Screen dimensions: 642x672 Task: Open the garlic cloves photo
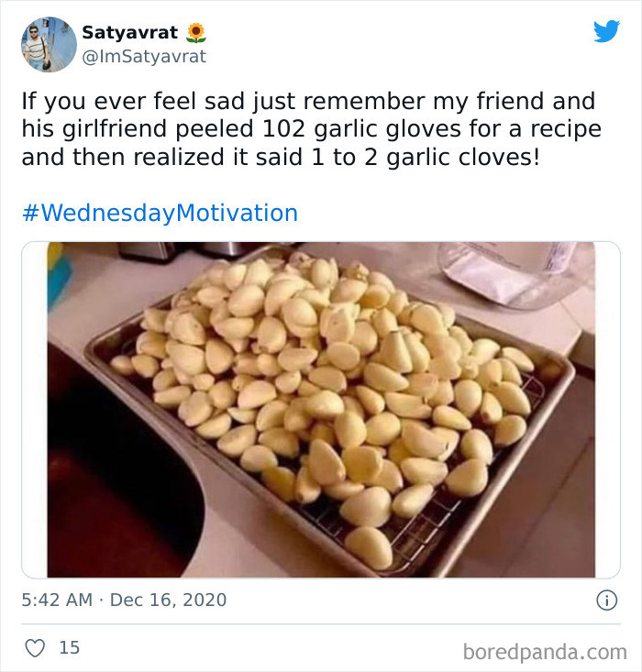point(321,410)
